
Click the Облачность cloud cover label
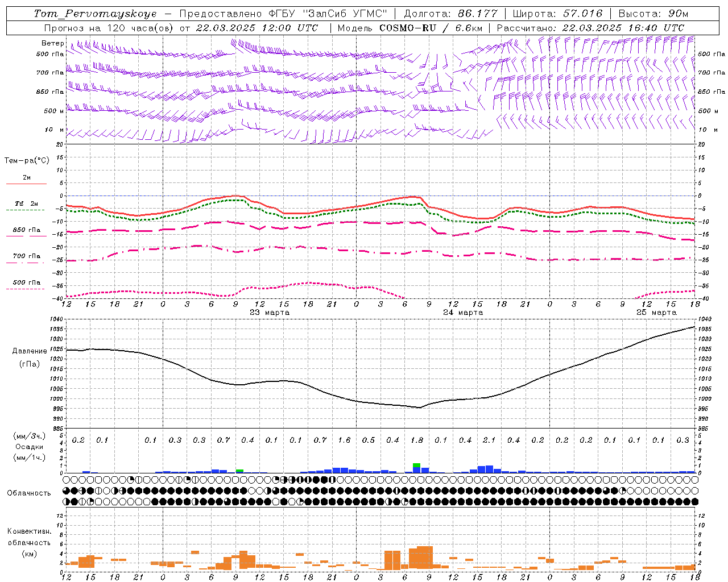pos(28,493)
